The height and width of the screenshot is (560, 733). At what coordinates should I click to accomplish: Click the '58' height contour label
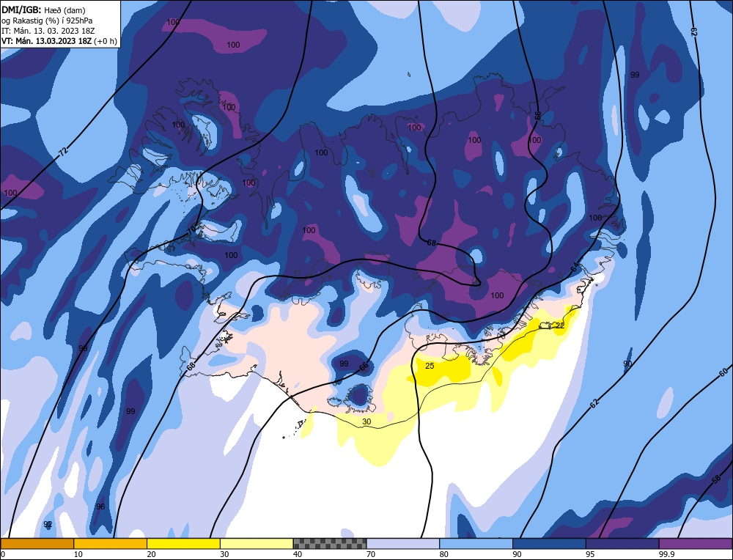pos(716,479)
